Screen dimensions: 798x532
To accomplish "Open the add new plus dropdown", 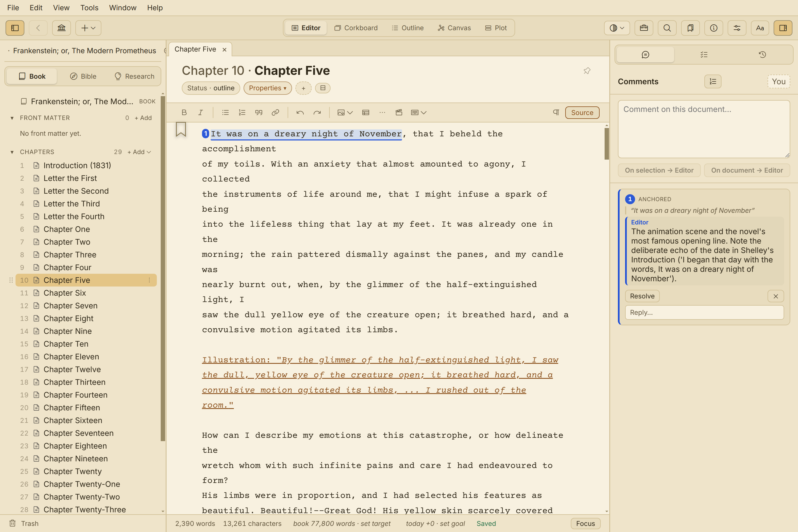I will click(88, 28).
